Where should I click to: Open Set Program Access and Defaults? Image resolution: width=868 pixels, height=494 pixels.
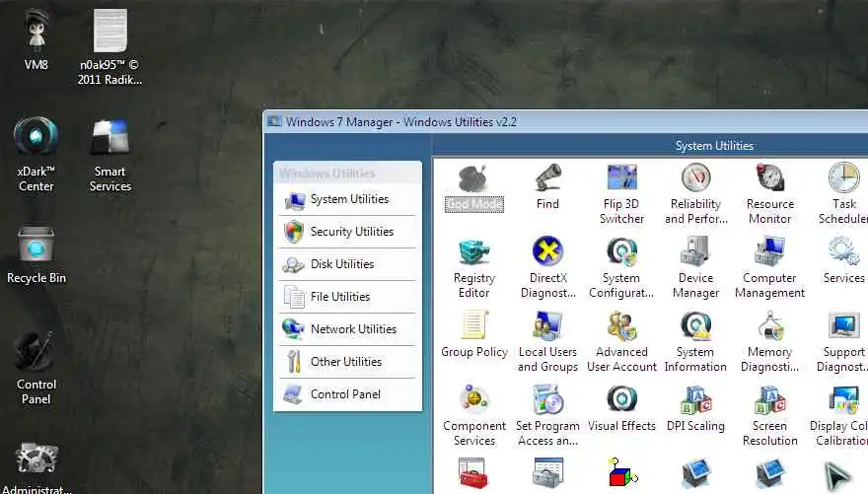coord(547,416)
